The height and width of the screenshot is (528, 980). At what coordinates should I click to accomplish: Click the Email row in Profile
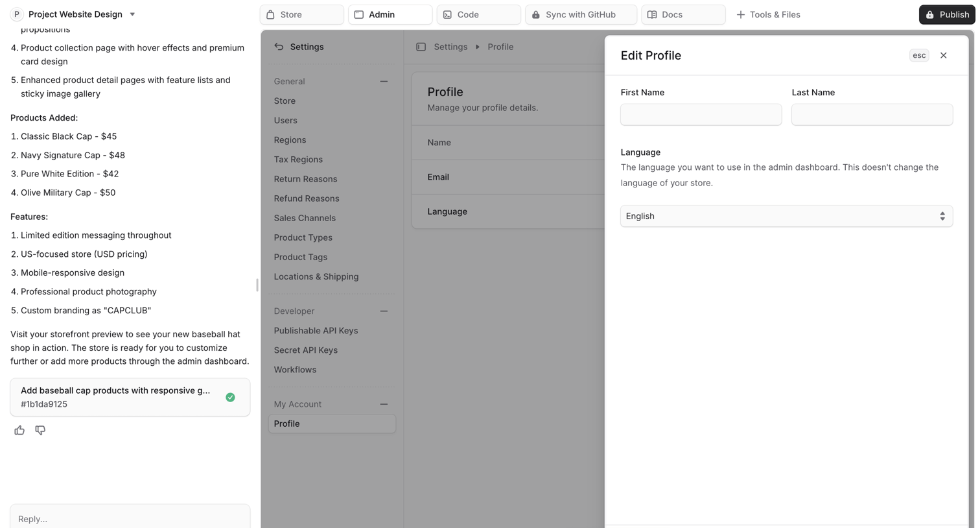pos(508,177)
